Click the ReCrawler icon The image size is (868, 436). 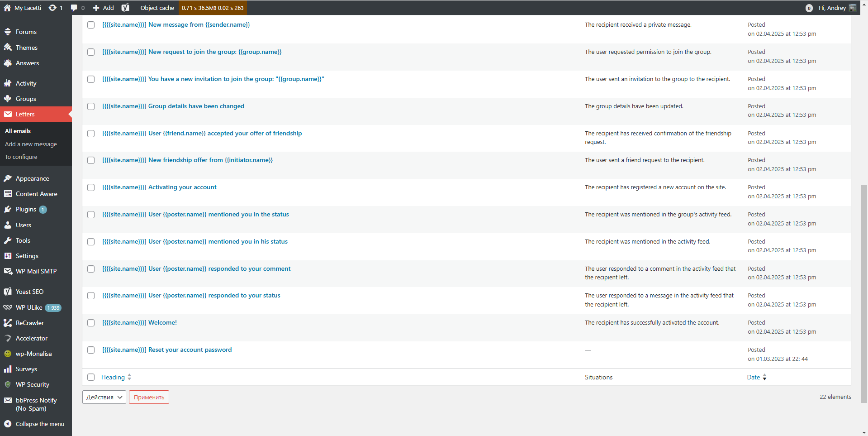point(8,323)
